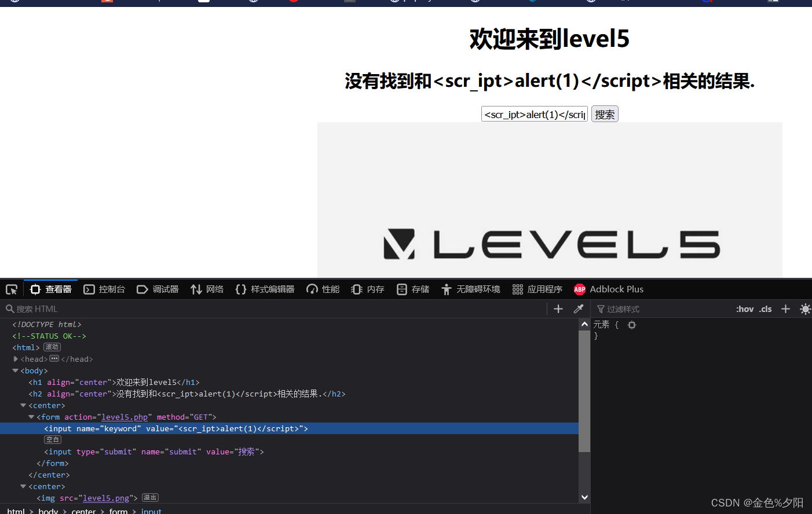
Task: Open the 网络 network tab
Action: (207, 289)
